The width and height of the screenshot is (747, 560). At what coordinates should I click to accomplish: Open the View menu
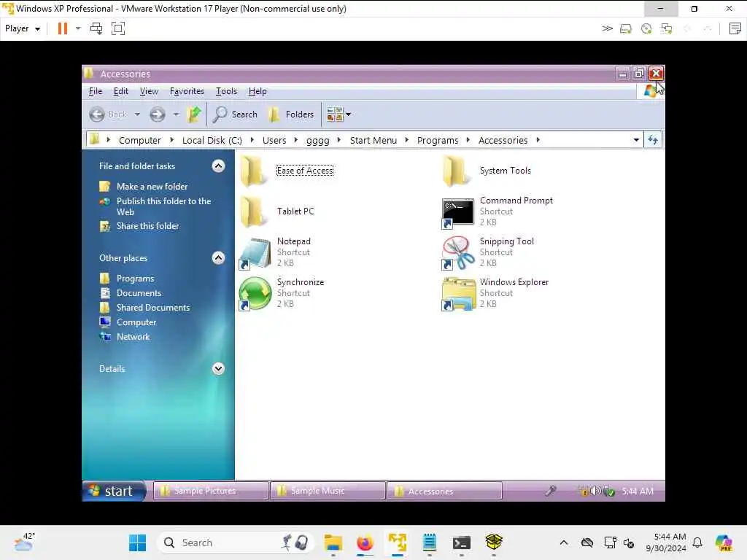(149, 91)
